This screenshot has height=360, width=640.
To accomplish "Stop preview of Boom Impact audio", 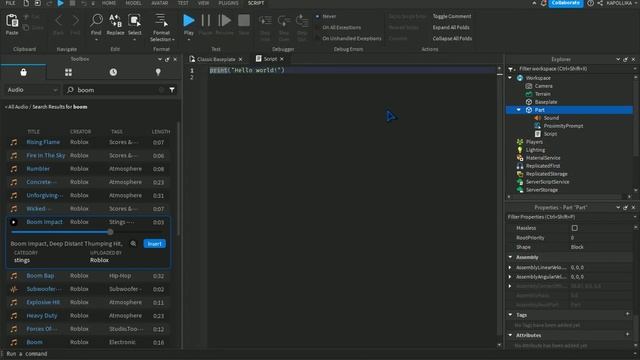I will tap(13, 222).
